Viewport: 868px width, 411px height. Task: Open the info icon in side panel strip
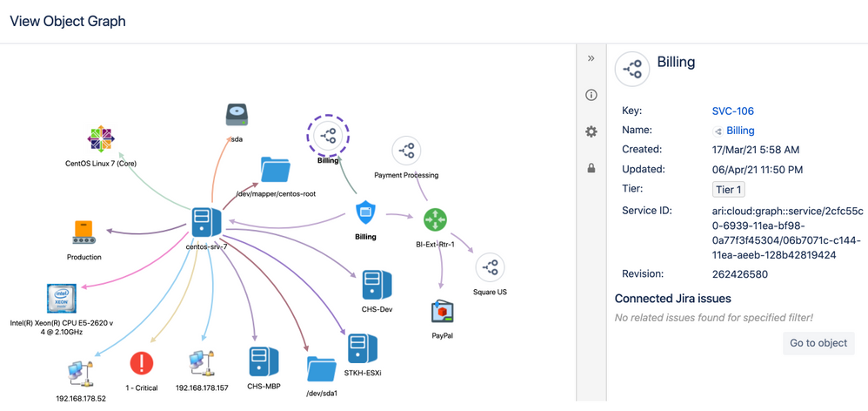point(591,95)
